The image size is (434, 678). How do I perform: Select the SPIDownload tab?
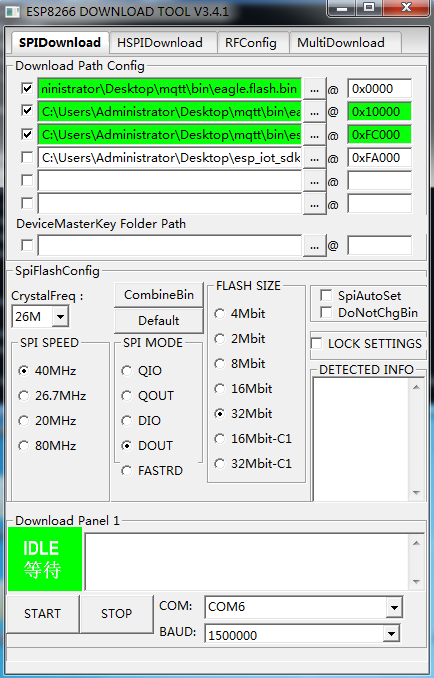point(60,42)
